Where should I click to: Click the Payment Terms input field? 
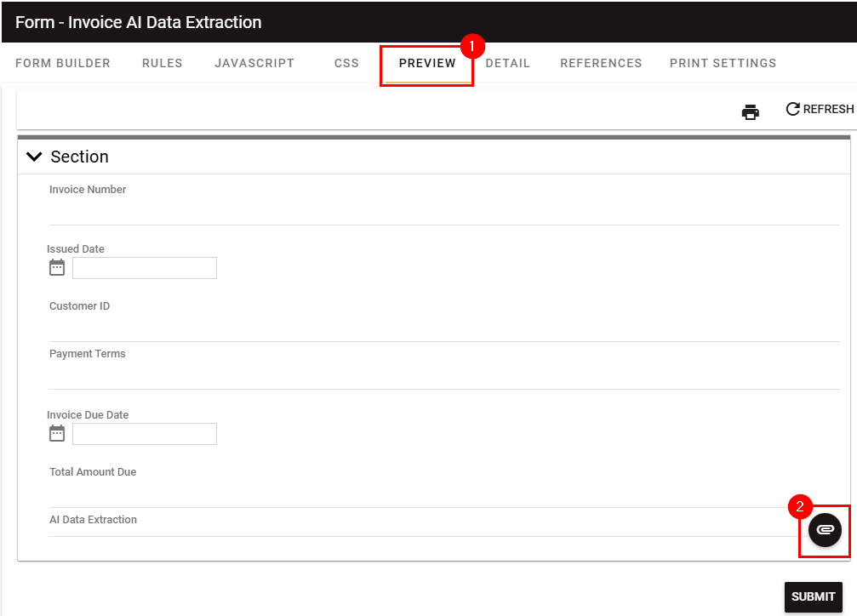click(443, 376)
